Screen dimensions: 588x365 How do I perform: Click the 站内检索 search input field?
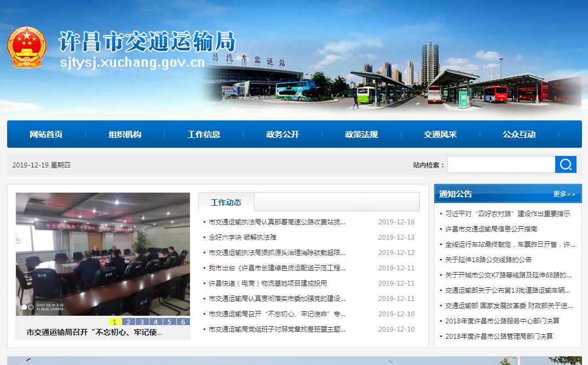(501, 165)
